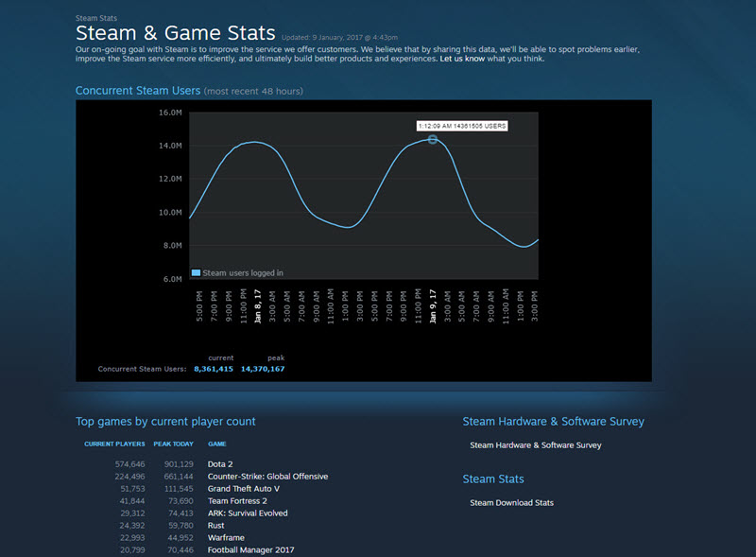
Task: Click the 'Steam users logged in' legend label
Action: coord(243,273)
